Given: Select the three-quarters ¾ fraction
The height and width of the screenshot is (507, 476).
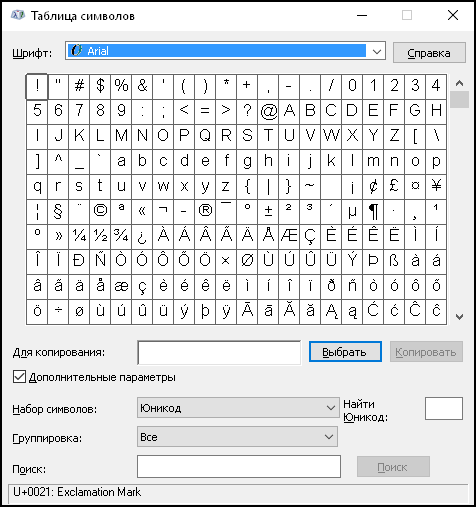Looking at the screenshot, I should pos(121,237).
